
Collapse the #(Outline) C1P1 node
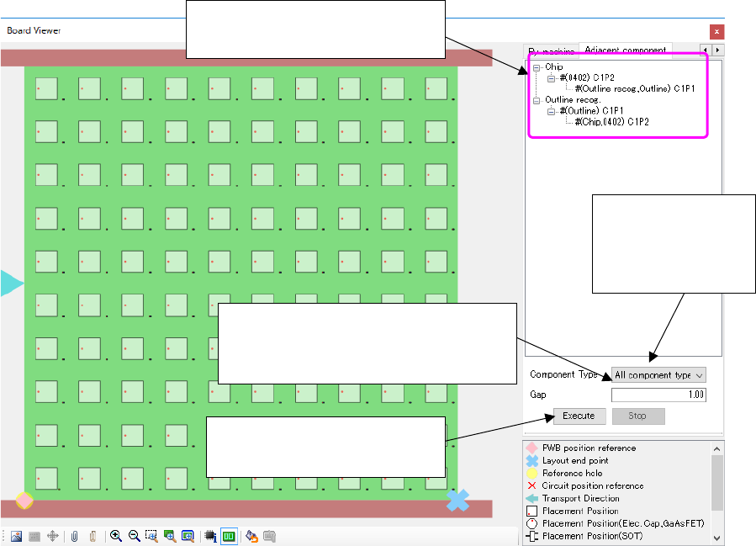(x=551, y=112)
